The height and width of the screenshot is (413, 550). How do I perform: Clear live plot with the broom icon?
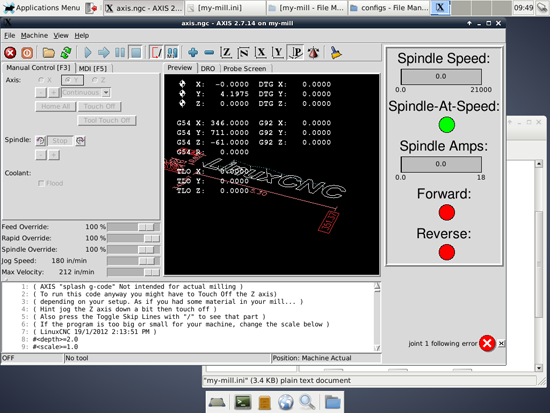pyautogui.click(x=336, y=53)
